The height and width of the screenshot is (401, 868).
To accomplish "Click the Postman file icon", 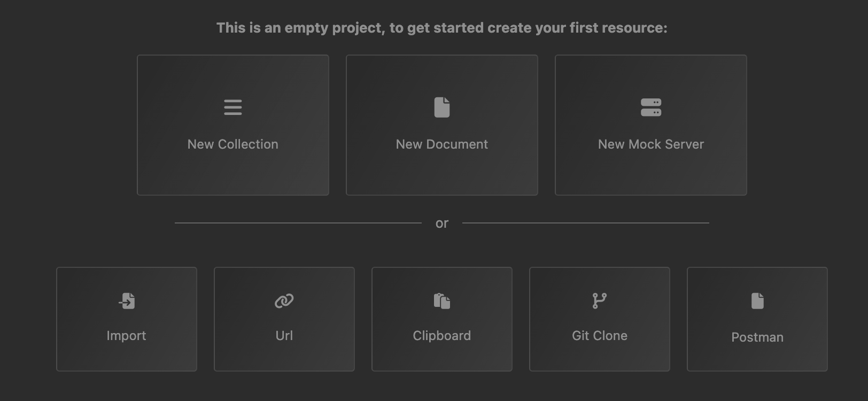I will (757, 301).
